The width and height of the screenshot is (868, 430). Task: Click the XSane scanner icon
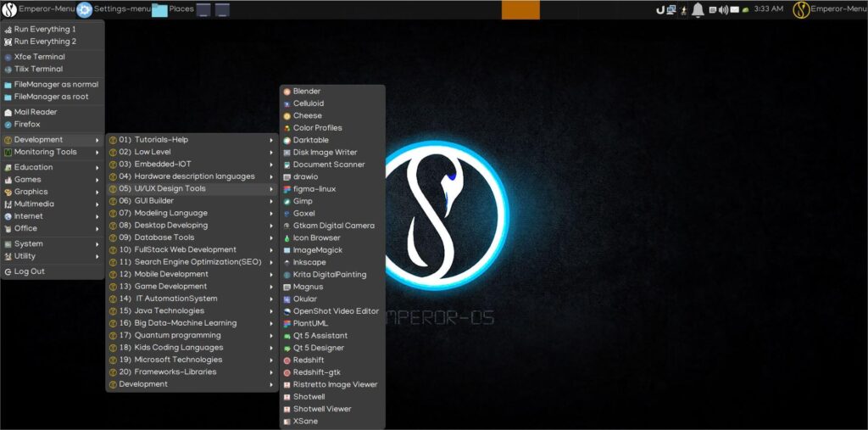pyautogui.click(x=287, y=422)
